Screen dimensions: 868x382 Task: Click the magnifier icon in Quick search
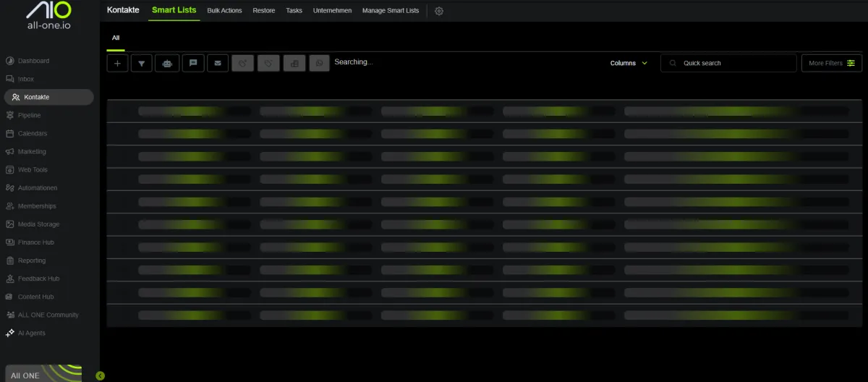(x=673, y=63)
